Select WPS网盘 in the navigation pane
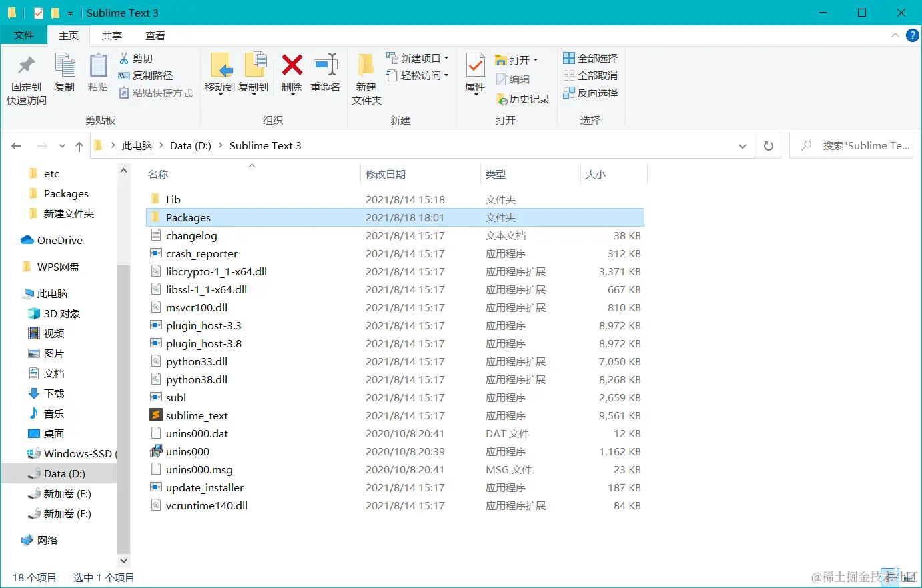This screenshot has height=588, width=922. (58, 267)
